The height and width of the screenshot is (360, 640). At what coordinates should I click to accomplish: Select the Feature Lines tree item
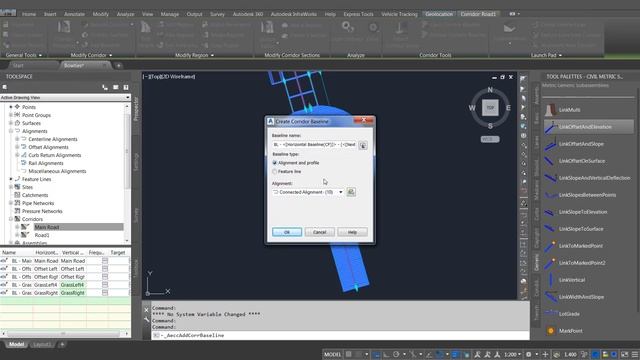tap(37, 179)
